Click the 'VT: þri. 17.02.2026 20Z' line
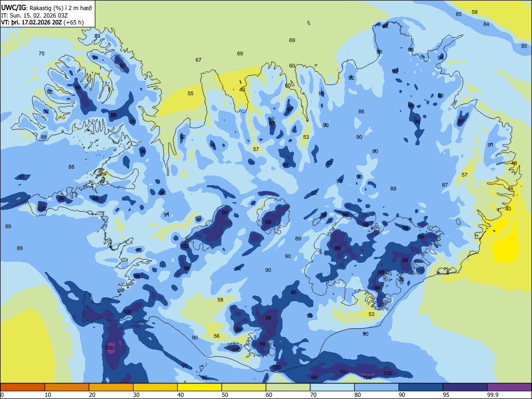The width and height of the screenshot is (532, 399). (32, 22)
